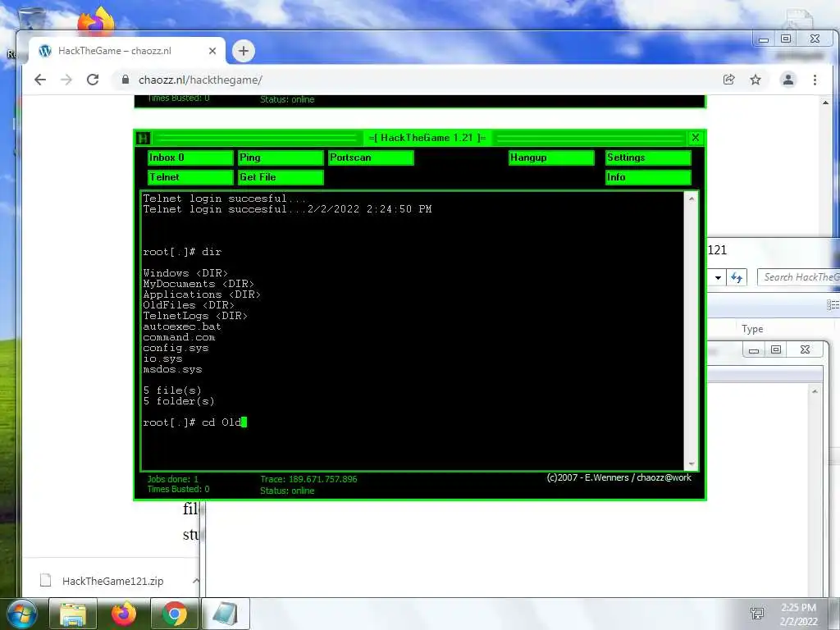840x630 pixels.
Task: Click the Firefox desktop icon
Action: click(97, 21)
